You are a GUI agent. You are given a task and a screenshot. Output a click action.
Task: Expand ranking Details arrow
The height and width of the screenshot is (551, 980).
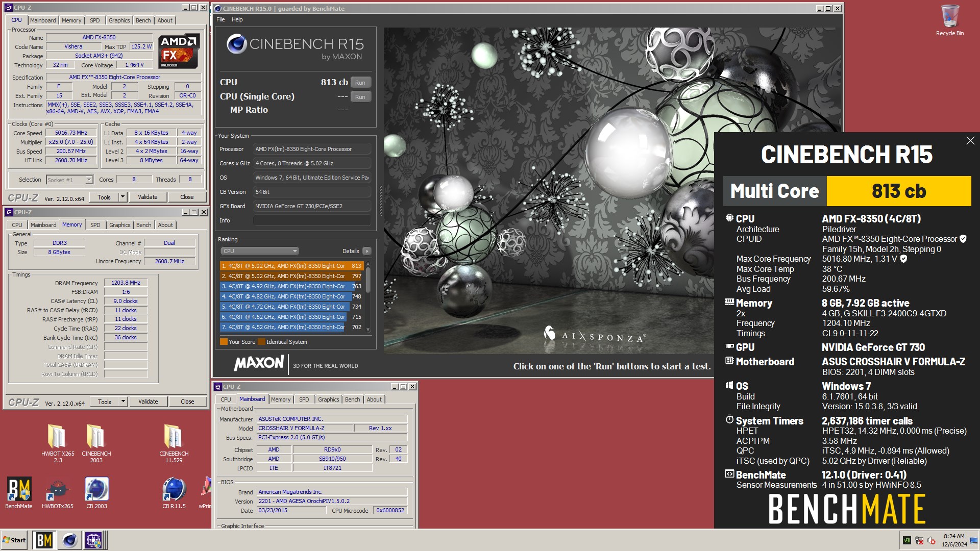[x=366, y=251]
